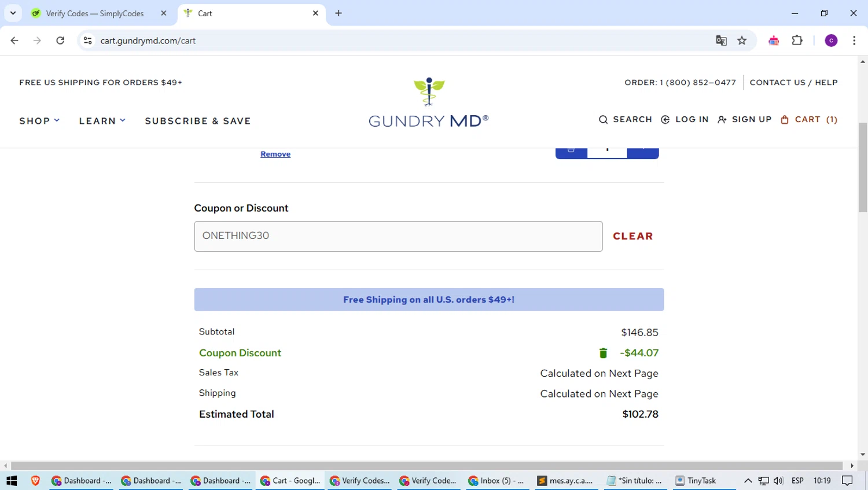Screen dimensions: 868x490
Task: Click the order phone number
Action: point(698,83)
